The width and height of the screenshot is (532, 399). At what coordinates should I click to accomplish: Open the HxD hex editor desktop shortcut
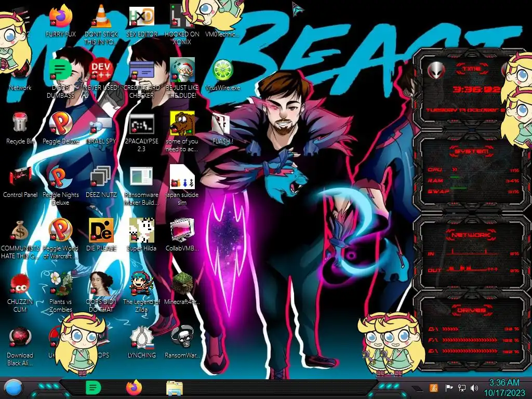pyautogui.click(x=141, y=17)
